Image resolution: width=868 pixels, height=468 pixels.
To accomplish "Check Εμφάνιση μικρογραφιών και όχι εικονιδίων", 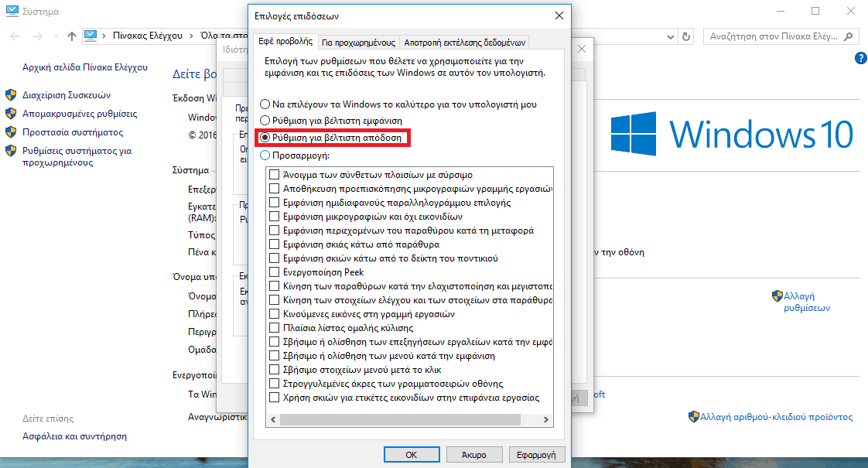I will [x=274, y=216].
